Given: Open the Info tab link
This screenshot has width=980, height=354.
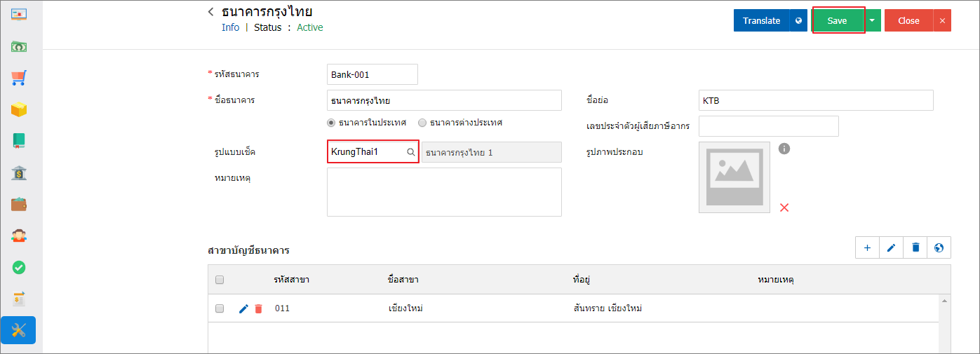Looking at the screenshot, I should coord(230,27).
